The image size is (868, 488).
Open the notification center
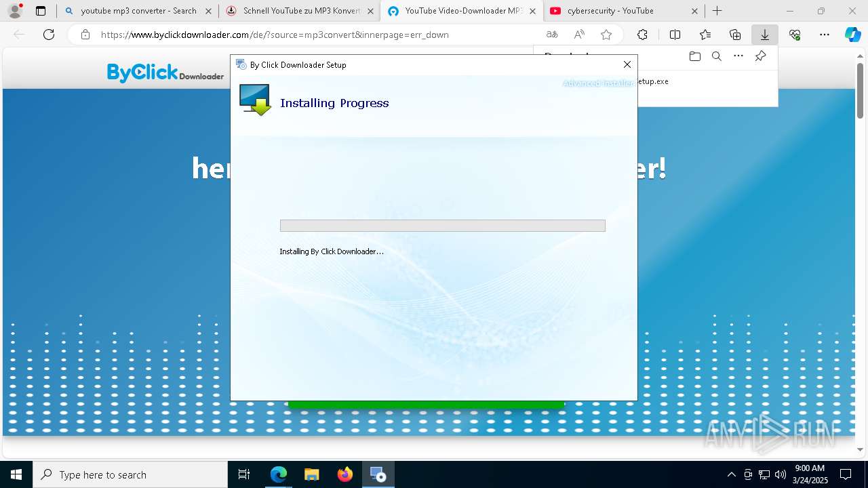846,474
